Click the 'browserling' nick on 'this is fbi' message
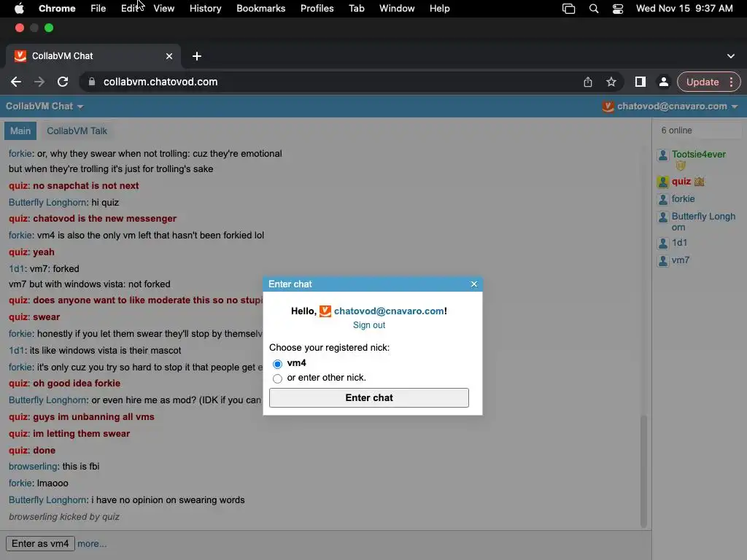Screen dimensions: 747x560 (x=33, y=467)
